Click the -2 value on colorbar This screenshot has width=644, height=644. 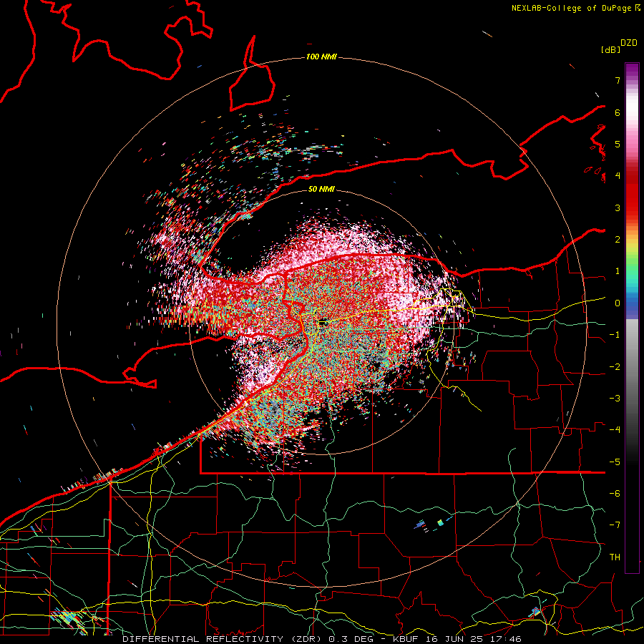(615, 367)
